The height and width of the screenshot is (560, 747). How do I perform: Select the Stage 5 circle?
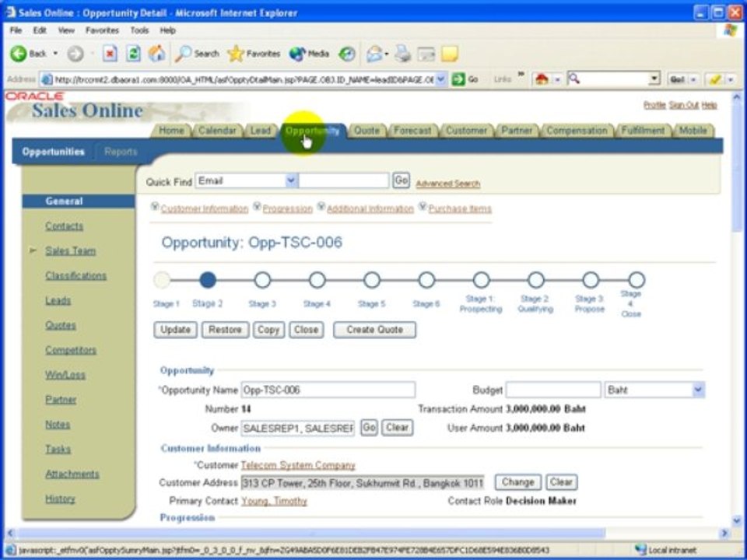[x=372, y=280]
